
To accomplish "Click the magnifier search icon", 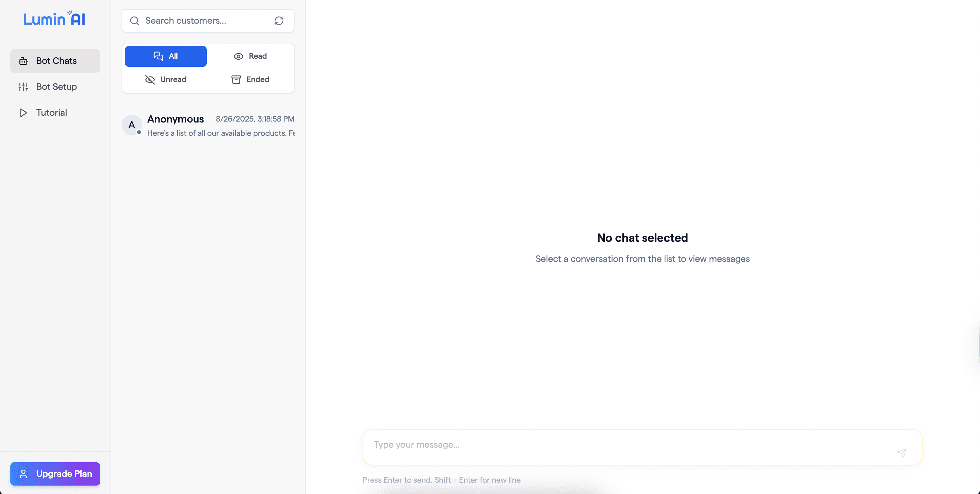I will click(134, 20).
